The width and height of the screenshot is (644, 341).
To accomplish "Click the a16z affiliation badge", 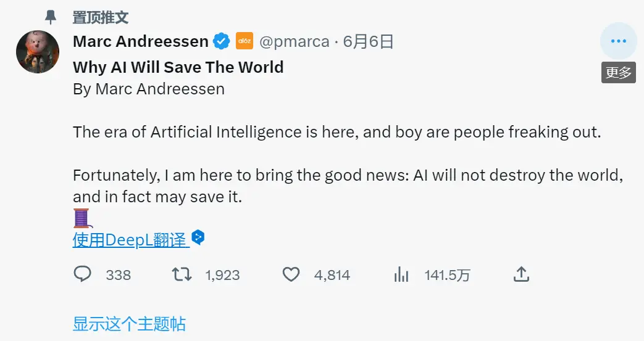I will click(245, 41).
